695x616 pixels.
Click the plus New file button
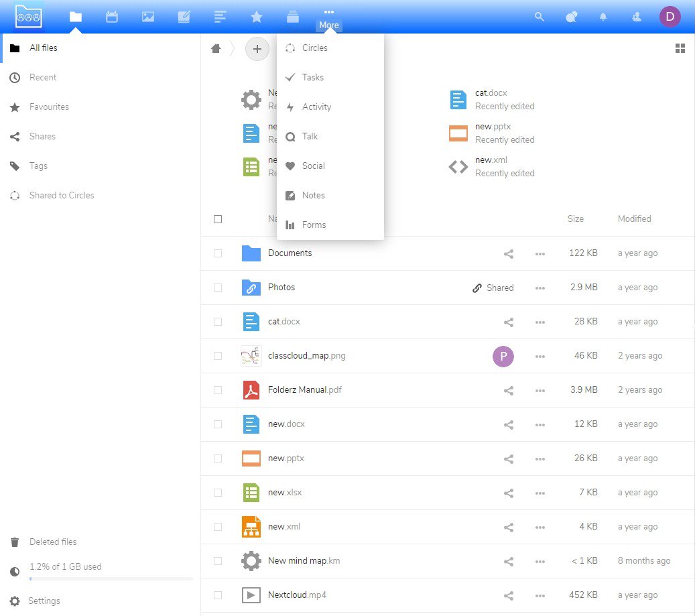click(x=257, y=49)
